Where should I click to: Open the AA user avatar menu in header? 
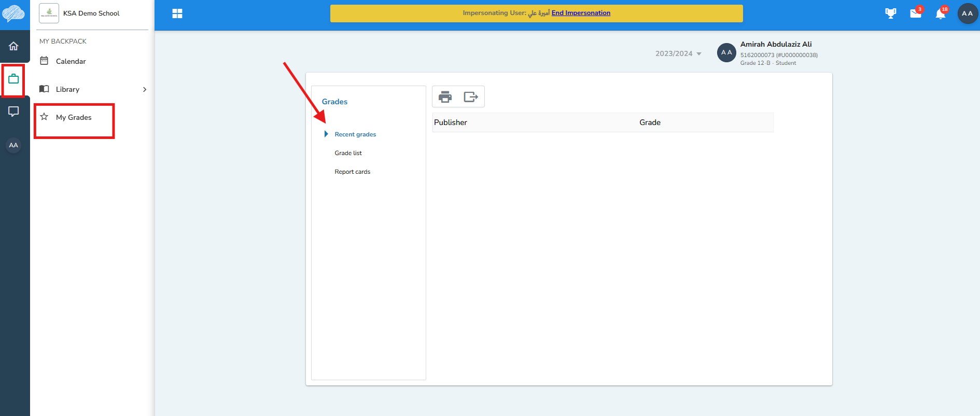tap(968, 13)
